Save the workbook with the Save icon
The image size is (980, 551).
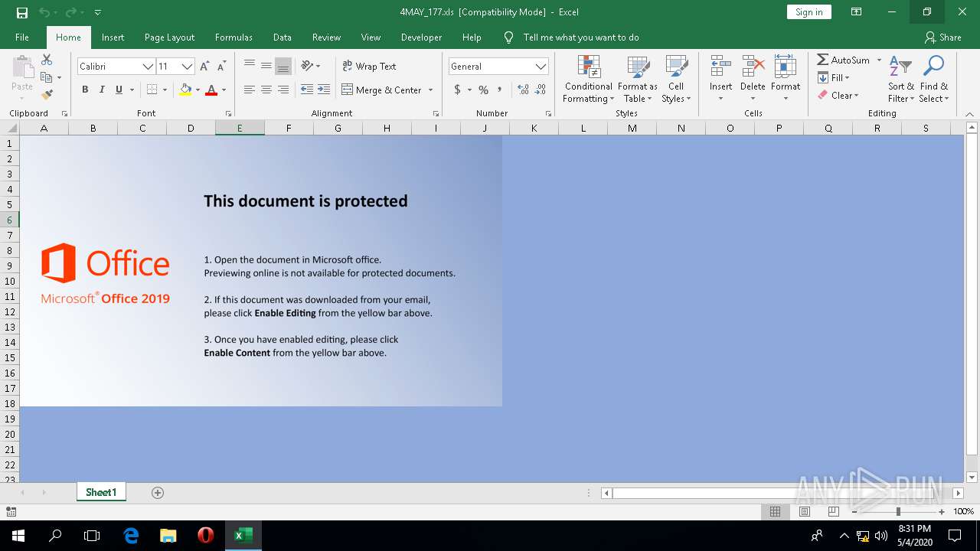tap(22, 12)
